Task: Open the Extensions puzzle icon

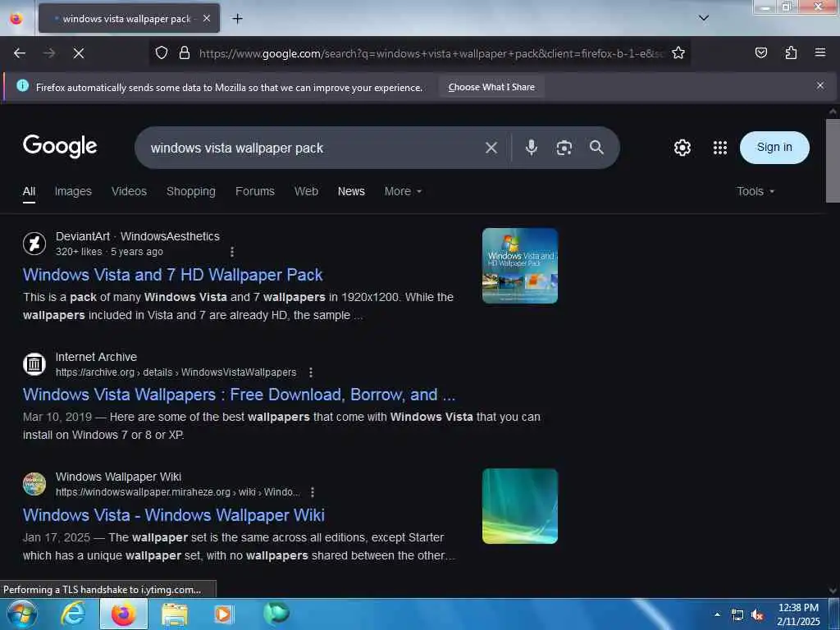Action: tap(791, 52)
